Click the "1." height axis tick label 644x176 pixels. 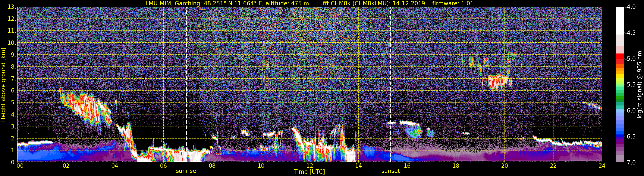pyautogui.click(x=13, y=151)
